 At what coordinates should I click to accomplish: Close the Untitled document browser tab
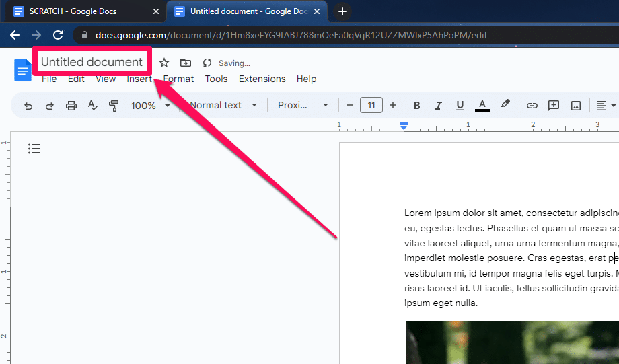(317, 11)
